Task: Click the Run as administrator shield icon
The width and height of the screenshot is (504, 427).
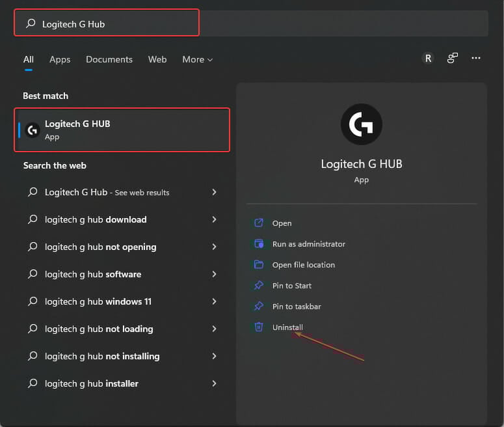Action: pos(259,243)
